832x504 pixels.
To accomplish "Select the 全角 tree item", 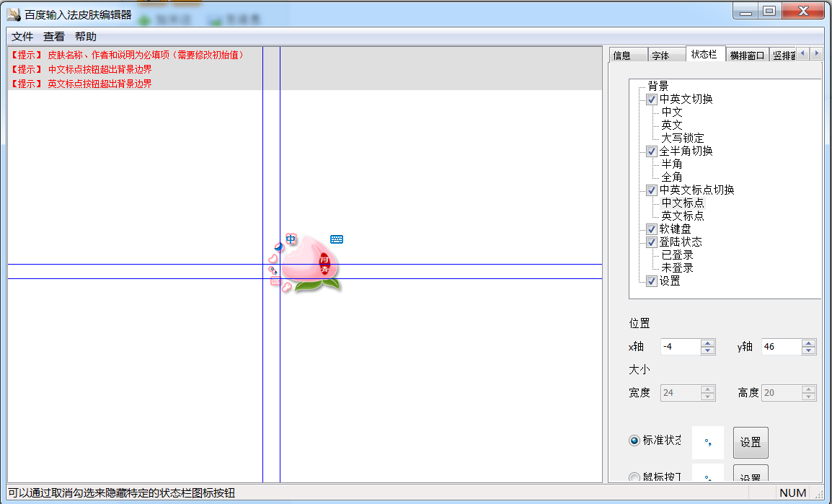I will 672,177.
